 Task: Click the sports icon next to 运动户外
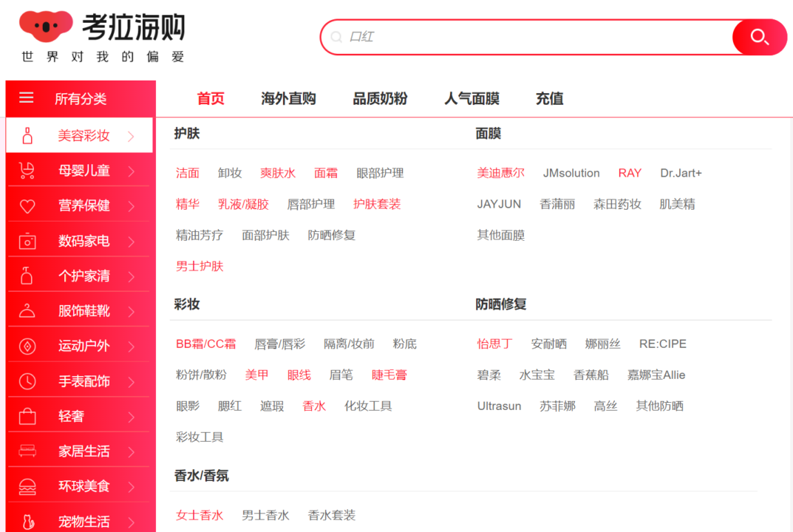[27, 347]
